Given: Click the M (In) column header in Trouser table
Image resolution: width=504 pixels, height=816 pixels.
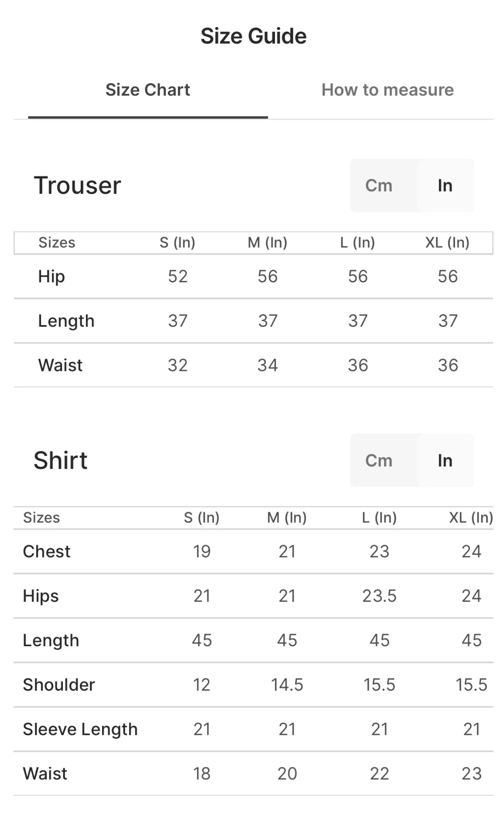Looking at the screenshot, I should point(267,243).
